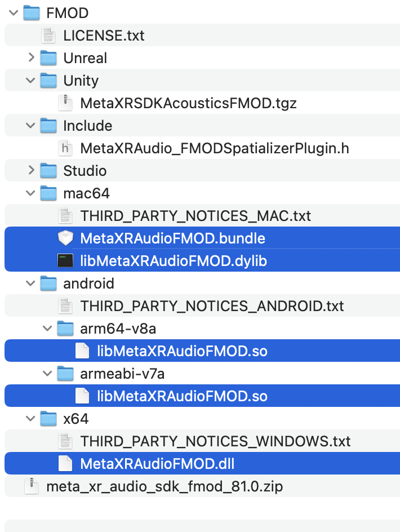Collapse the android folder
Screen dimensions: 400x532
click(31, 283)
